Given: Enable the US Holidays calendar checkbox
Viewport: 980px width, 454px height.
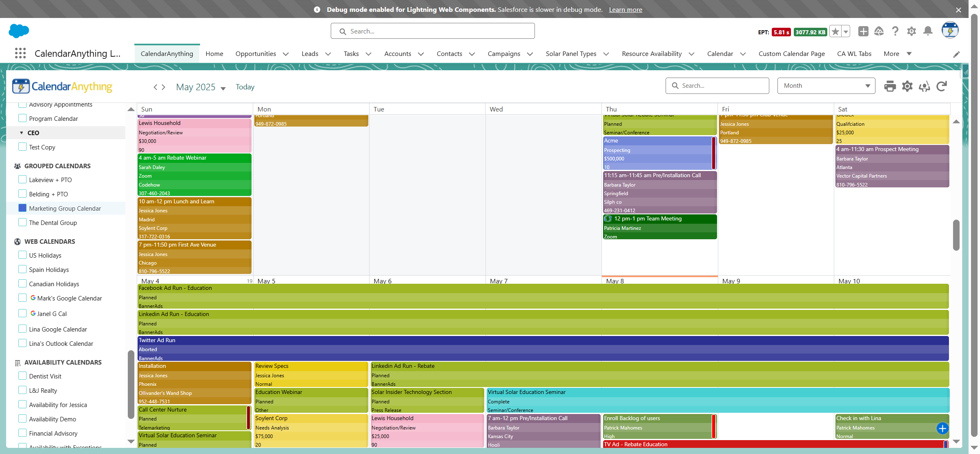Looking at the screenshot, I should 22,255.
